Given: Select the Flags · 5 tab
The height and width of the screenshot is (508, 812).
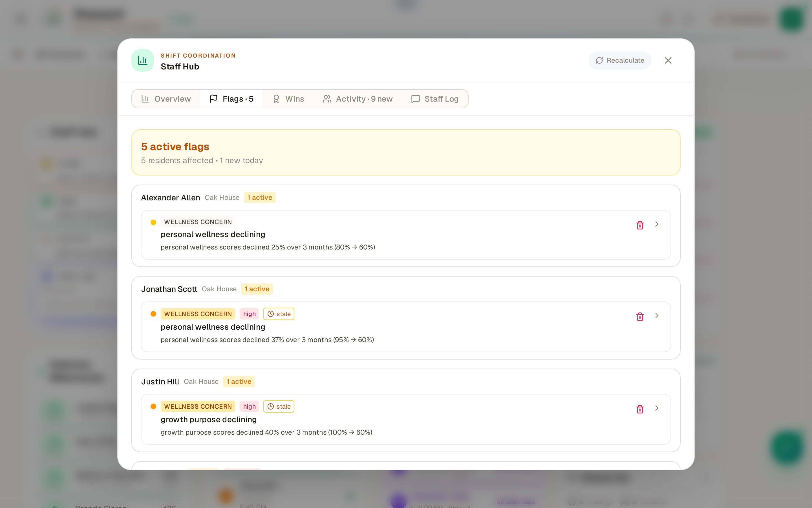Looking at the screenshot, I should click(231, 99).
